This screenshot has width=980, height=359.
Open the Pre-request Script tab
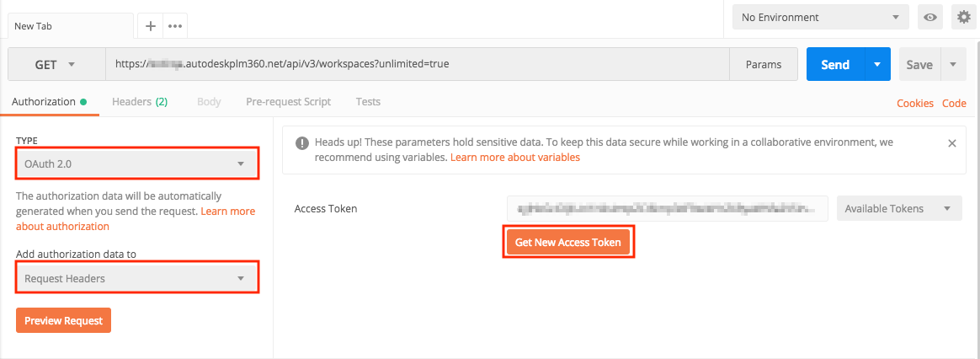[288, 102]
